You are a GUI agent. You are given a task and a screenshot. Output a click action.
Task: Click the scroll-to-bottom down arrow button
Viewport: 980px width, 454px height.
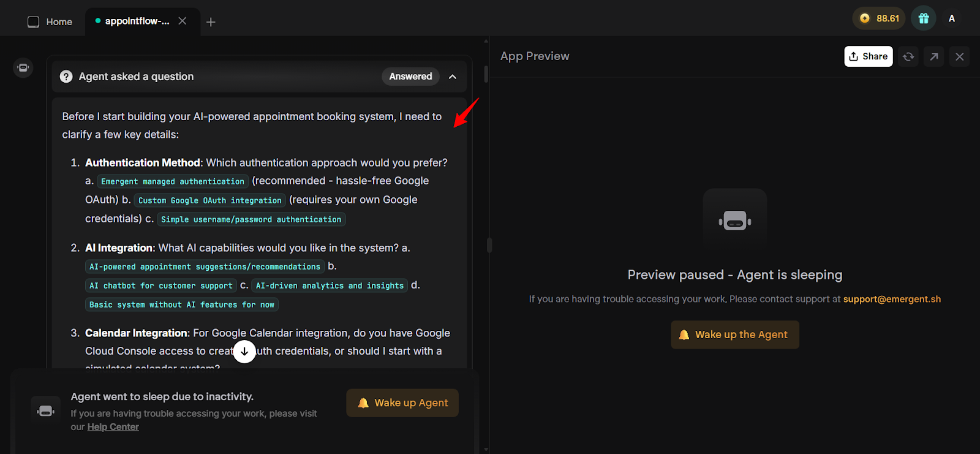(x=244, y=351)
